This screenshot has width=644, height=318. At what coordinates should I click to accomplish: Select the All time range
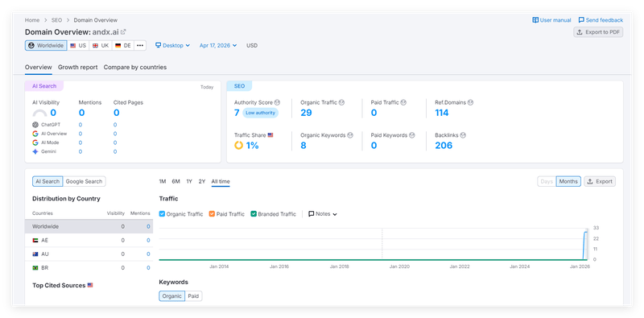(x=221, y=182)
